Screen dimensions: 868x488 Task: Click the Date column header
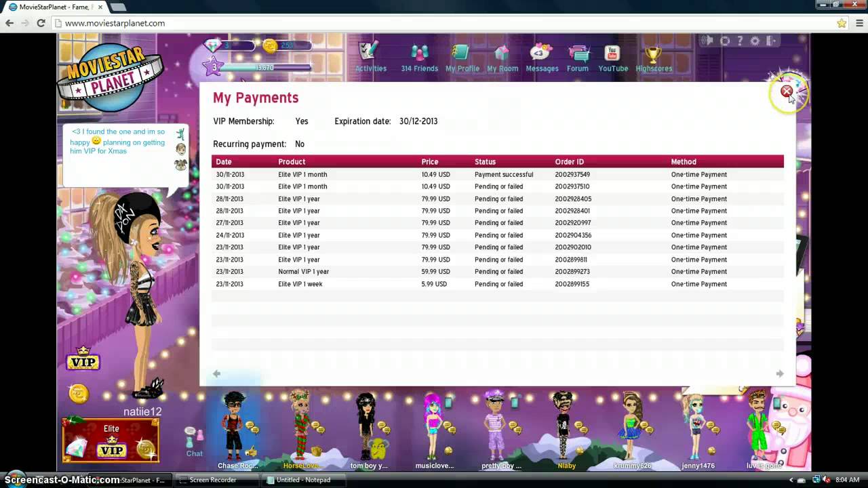point(224,162)
